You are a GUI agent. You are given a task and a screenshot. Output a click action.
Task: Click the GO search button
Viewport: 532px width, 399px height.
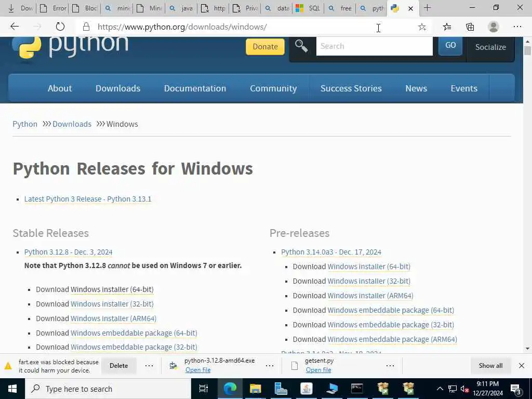(450, 45)
